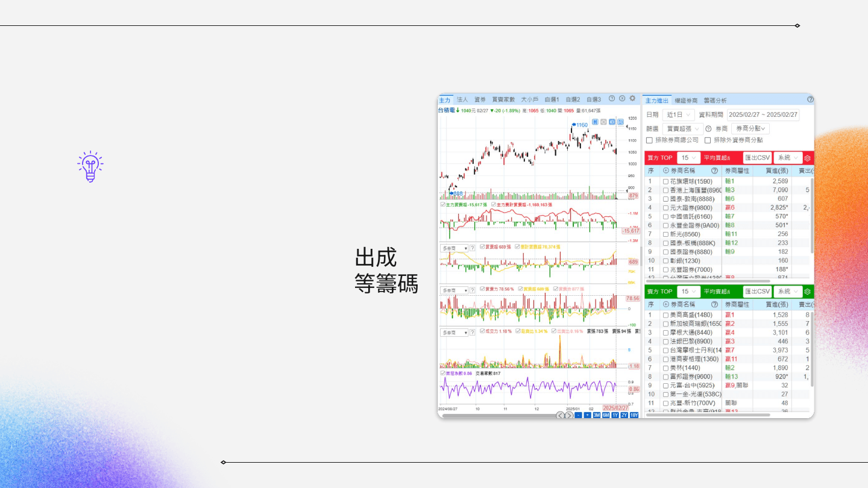Open the 券商分點 broker dropdown
The height and width of the screenshot is (488, 868).
coord(750,129)
